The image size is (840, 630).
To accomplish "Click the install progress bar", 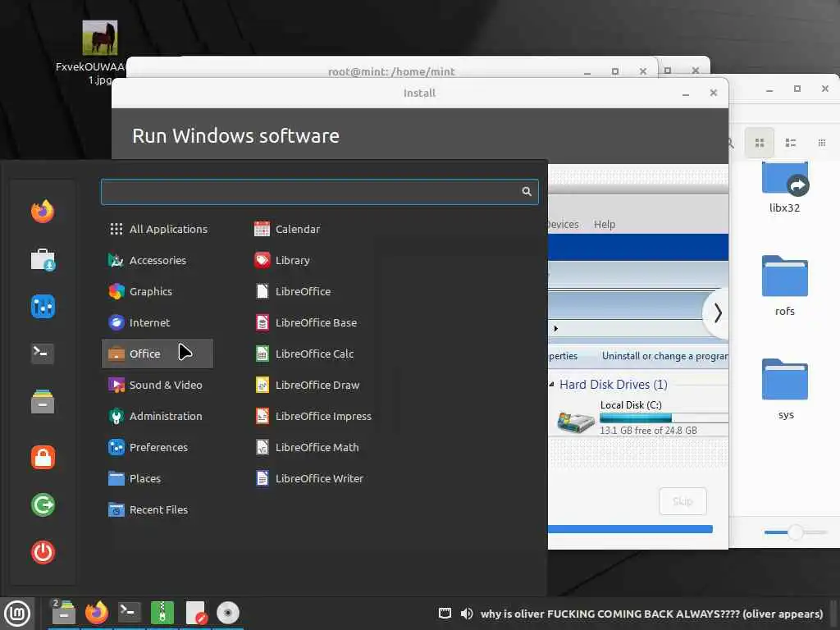I will (630, 529).
